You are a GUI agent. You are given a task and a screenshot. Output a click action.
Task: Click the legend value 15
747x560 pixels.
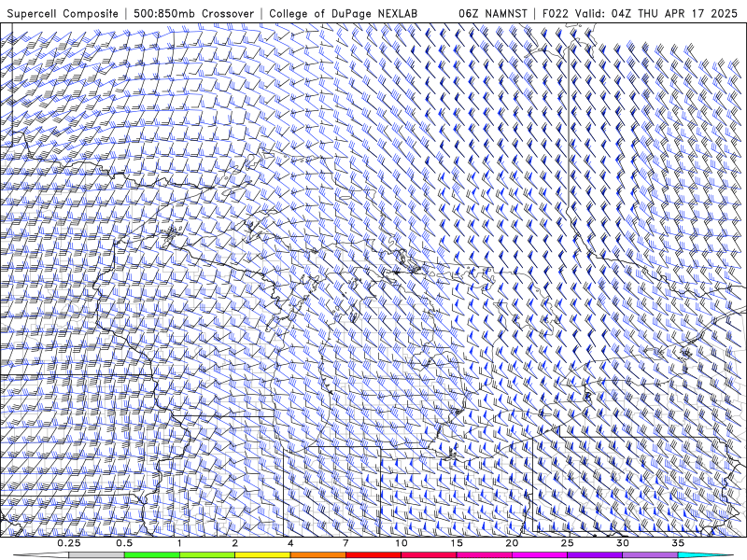(x=457, y=543)
